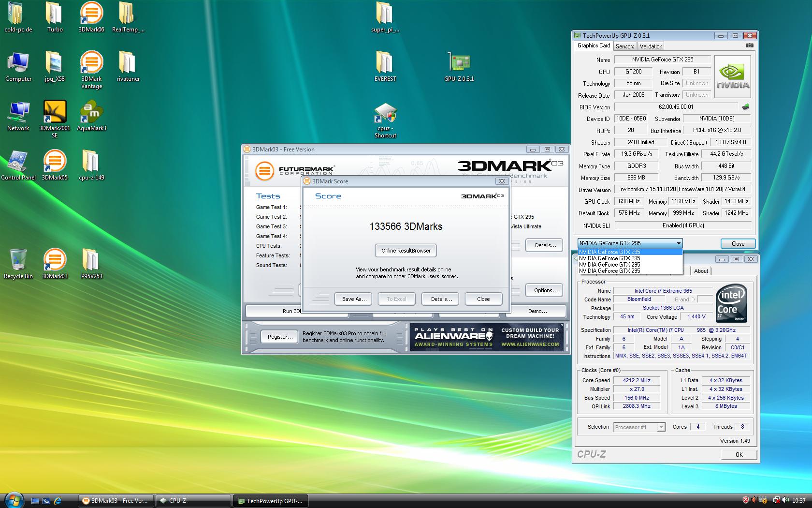Click Intel Core i7 logo in CPU-Z
812x508 pixels.
coord(731,303)
